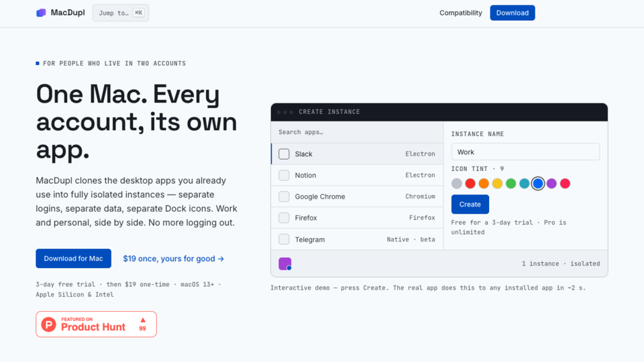Pick the pink-red icon tint
Image resolution: width=644 pixels, height=362 pixels.
[565, 184]
